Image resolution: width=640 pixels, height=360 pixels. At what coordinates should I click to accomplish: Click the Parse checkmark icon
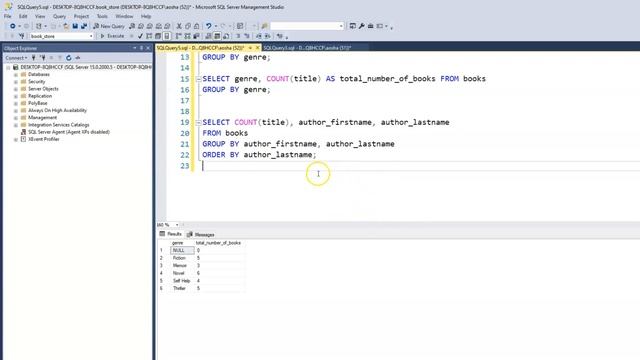coord(140,36)
